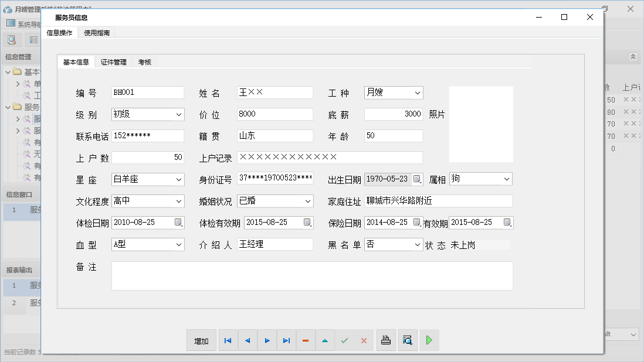Go to the previous record
644x362 pixels.
coord(248,340)
